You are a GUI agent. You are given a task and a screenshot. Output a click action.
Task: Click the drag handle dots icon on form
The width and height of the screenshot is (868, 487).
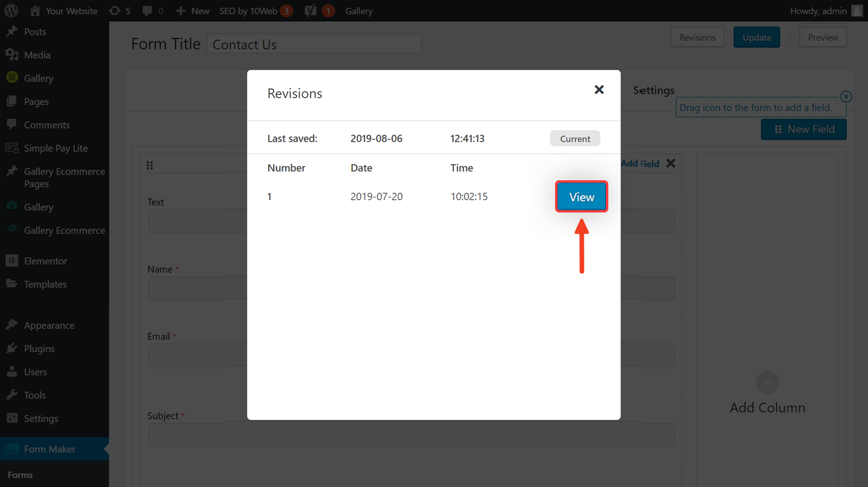(x=150, y=166)
